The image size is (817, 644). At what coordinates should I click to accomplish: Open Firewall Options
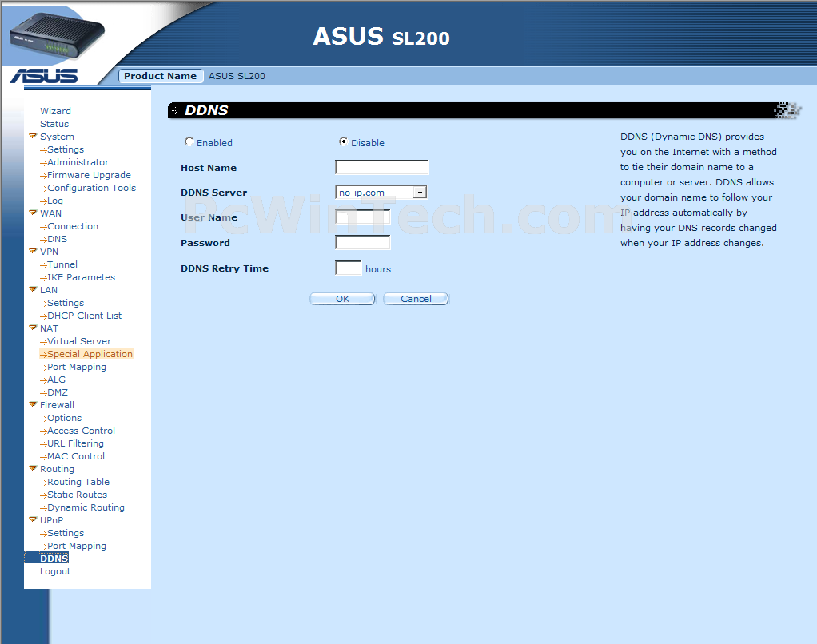(x=65, y=418)
